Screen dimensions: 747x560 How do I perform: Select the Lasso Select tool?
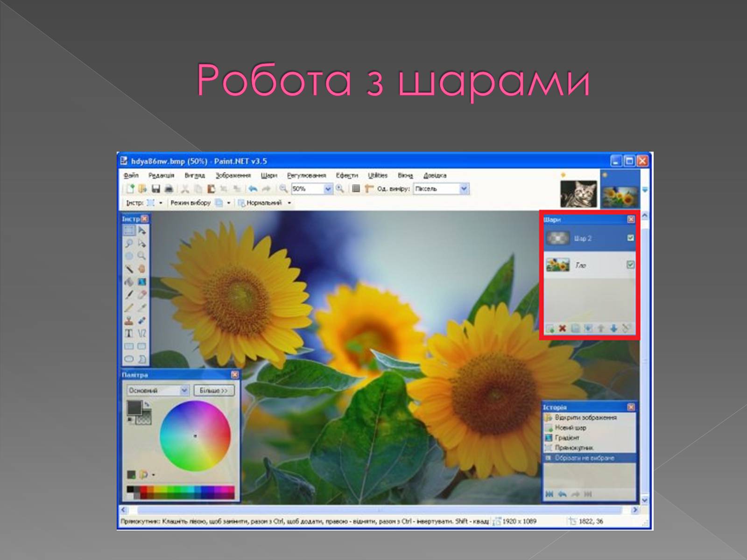click(x=129, y=244)
